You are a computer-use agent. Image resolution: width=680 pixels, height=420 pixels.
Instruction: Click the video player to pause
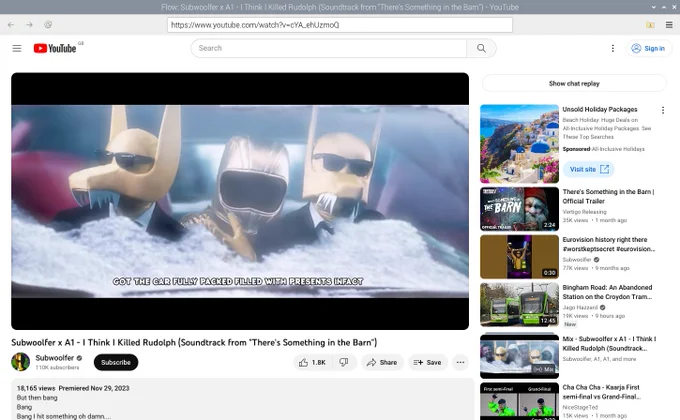[240, 201]
